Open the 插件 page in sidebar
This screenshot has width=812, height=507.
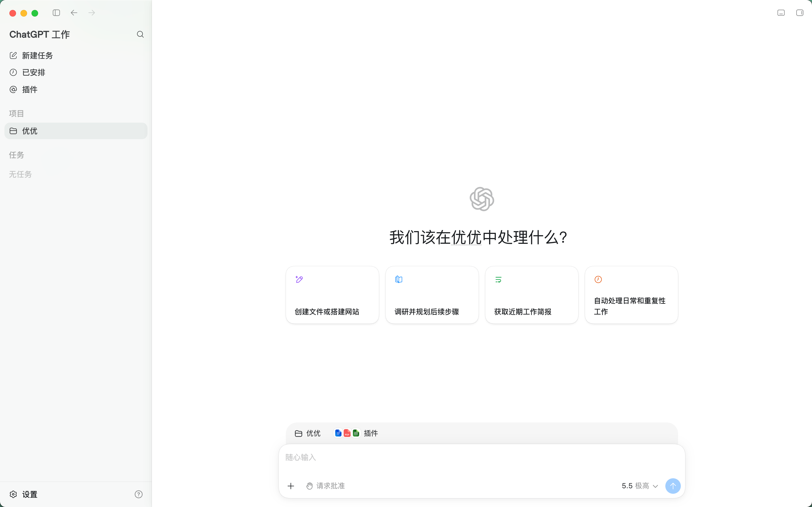tap(76, 89)
